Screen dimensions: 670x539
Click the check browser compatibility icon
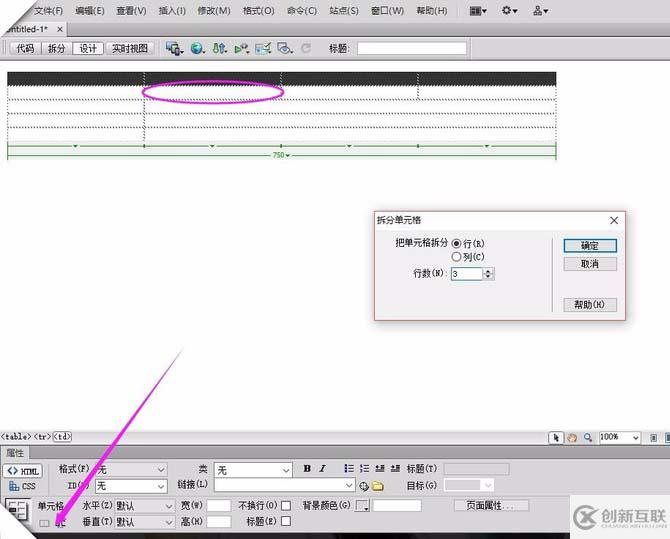[263, 48]
